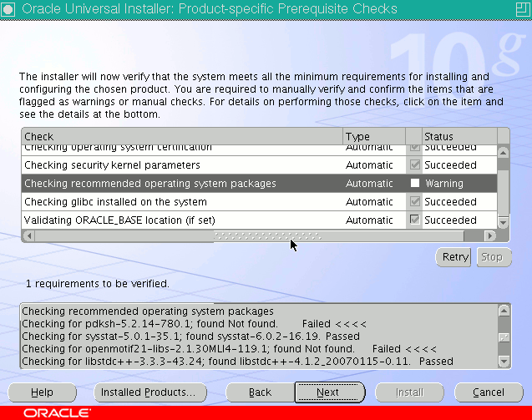The width and height of the screenshot is (532, 420).
Task: Select the Check column header
Action: click(182, 136)
